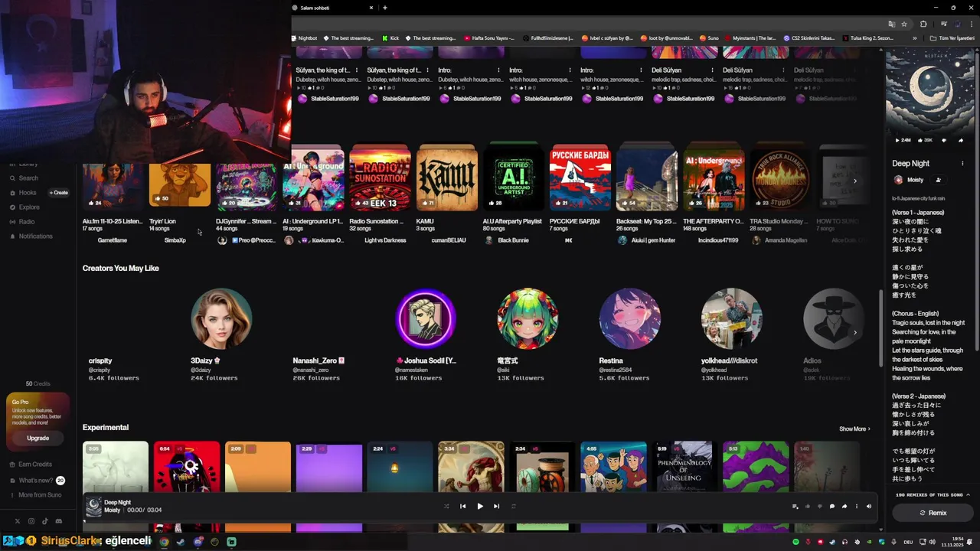Toggle shuffle in the player bar
The width and height of the screenshot is (980, 551).
446,506
